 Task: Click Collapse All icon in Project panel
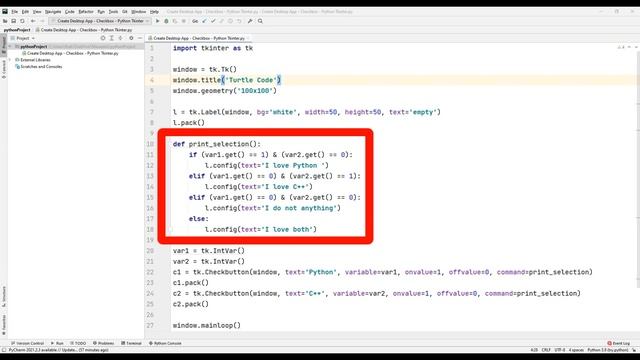pyautogui.click(x=120, y=38)
